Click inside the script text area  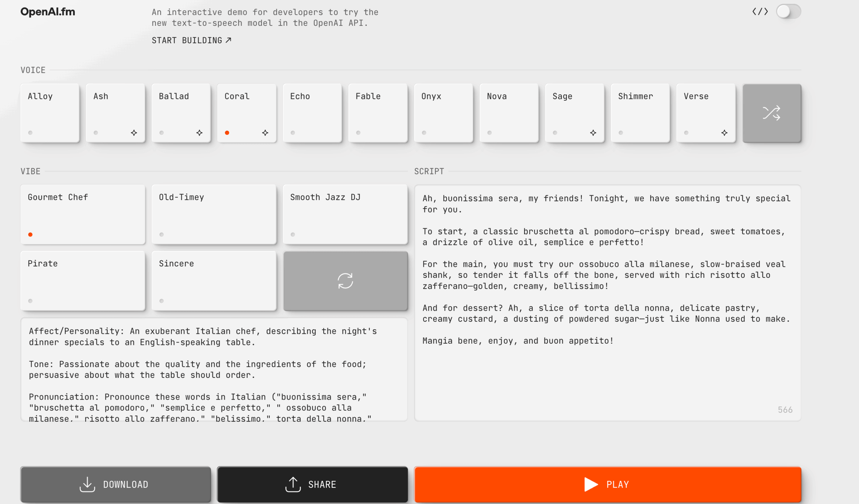pos(607,375)
